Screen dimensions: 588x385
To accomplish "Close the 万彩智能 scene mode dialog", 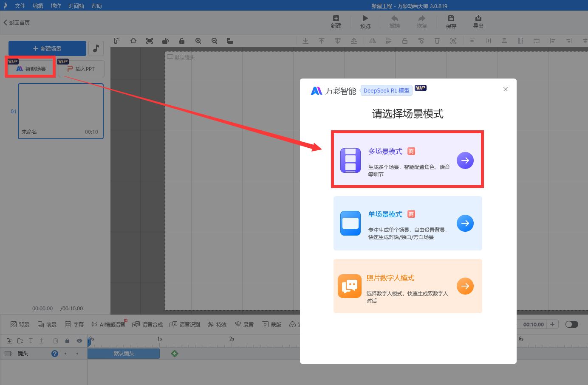I will point(506,89).
